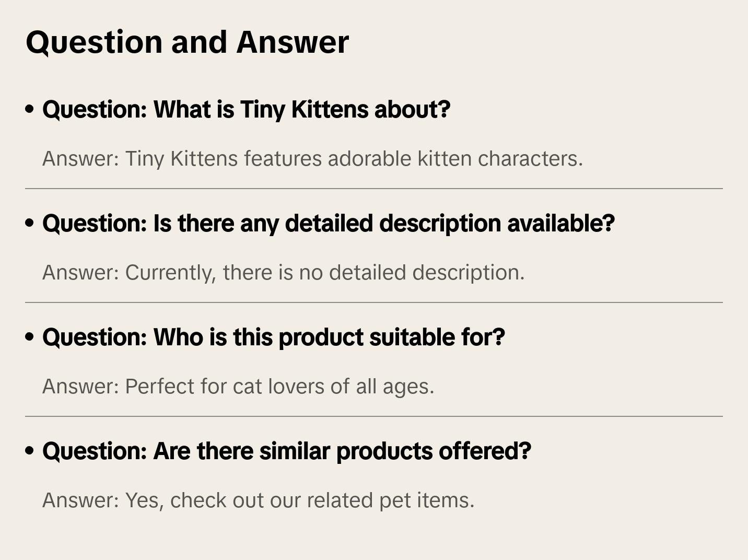Click the divider line below the 'Perfect for cat lovers' answer
The width and height of the screenshot is (748, 560).
[374, 416]
